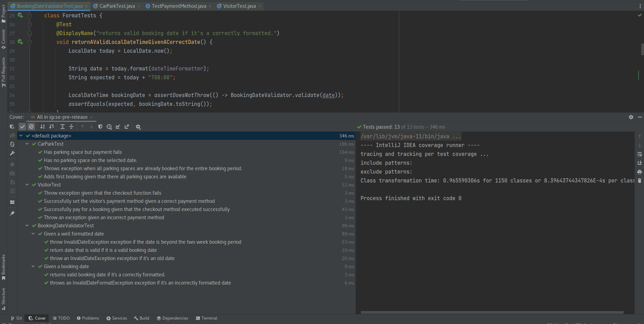The image size is (644, 324).
Task: Rerun tests with coverage
Action: click(12, 127)
